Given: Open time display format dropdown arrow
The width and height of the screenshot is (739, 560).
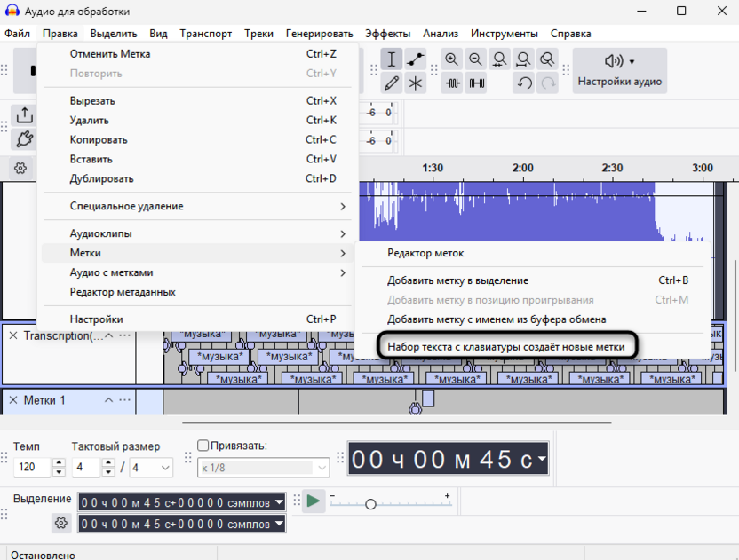Looking at the screenshot, I should [542, 458].
